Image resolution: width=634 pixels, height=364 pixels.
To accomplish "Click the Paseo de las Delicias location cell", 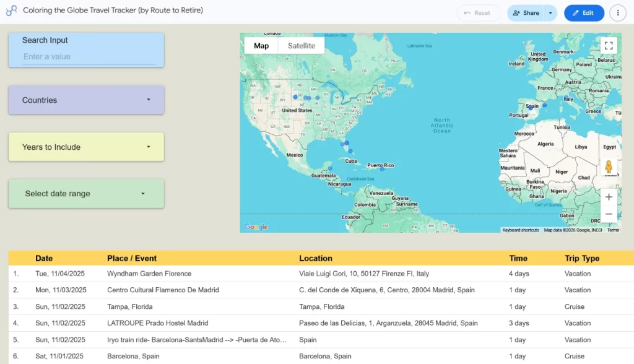I will [x=388, y=323].
